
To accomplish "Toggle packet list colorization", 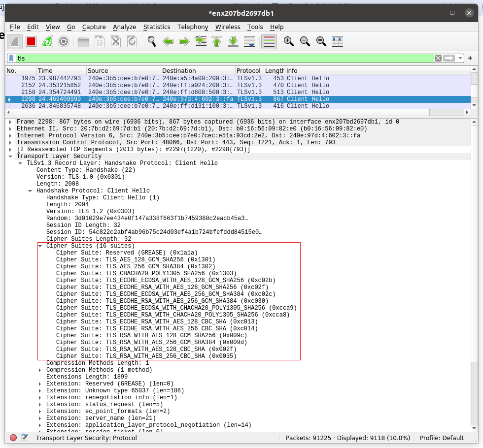I will click(x=269, y=42).
